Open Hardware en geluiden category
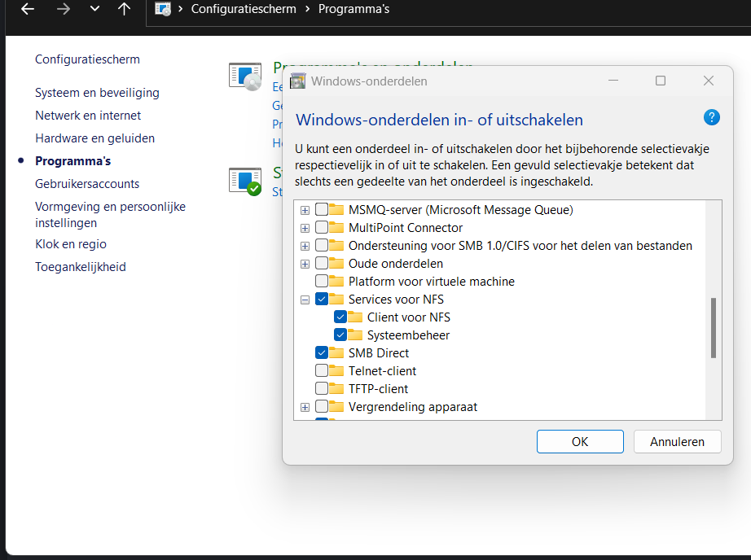751x560 pixels. tap(94, 138)
